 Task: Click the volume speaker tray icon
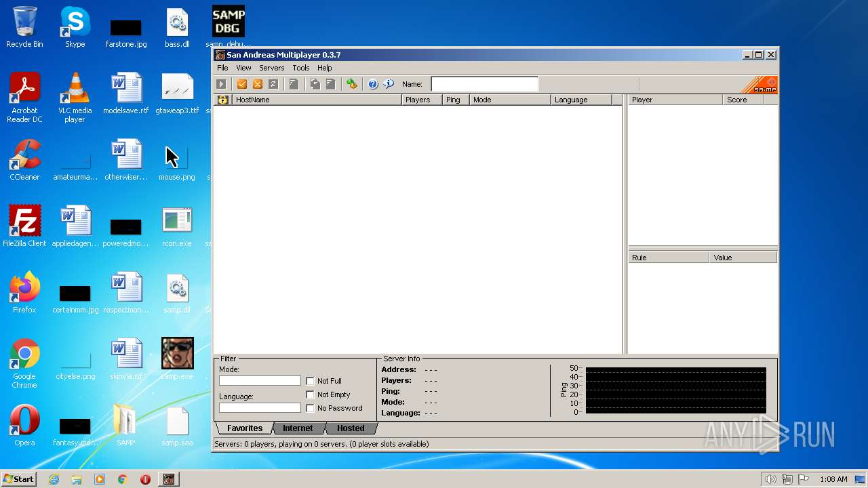(770, 479)
